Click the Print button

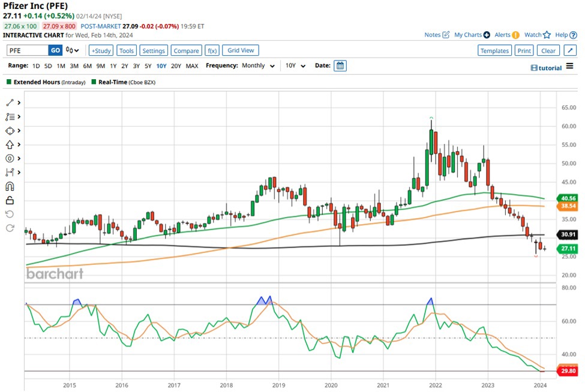tap(524, 50)
